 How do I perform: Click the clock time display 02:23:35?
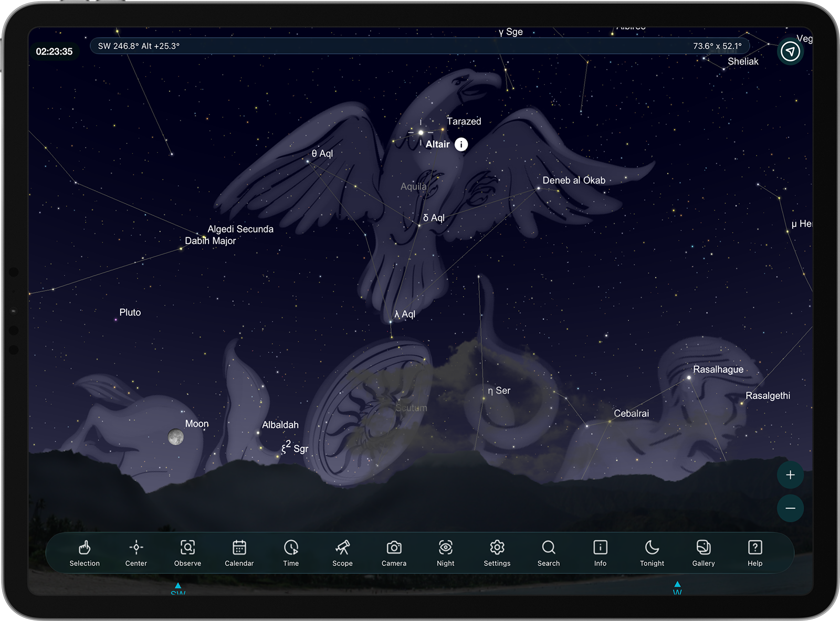[x=54, y=51]
